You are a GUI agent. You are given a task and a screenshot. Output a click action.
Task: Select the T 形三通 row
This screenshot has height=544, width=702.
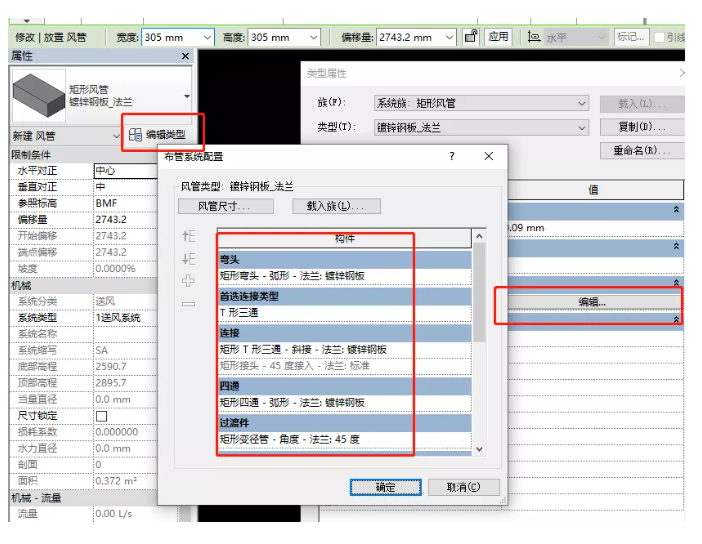[x=344, y=313]
